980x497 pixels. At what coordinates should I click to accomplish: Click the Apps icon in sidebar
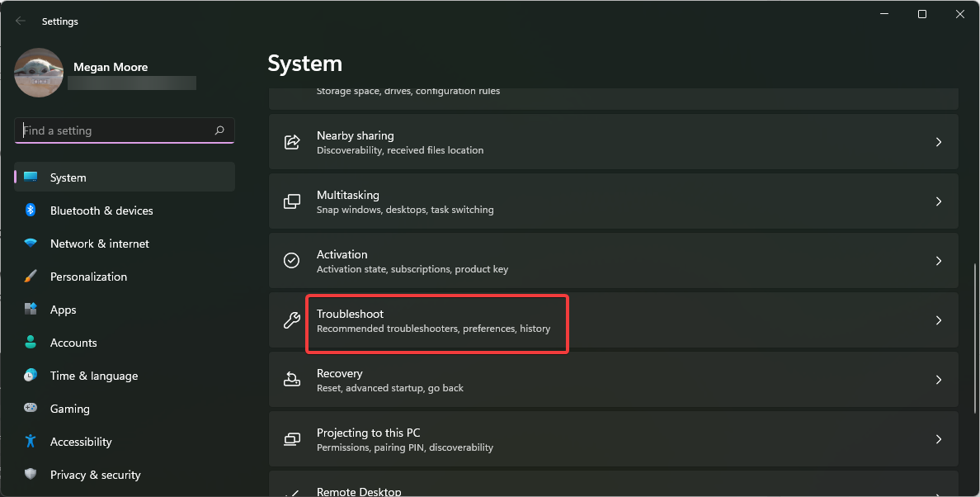tap(31, 310)
